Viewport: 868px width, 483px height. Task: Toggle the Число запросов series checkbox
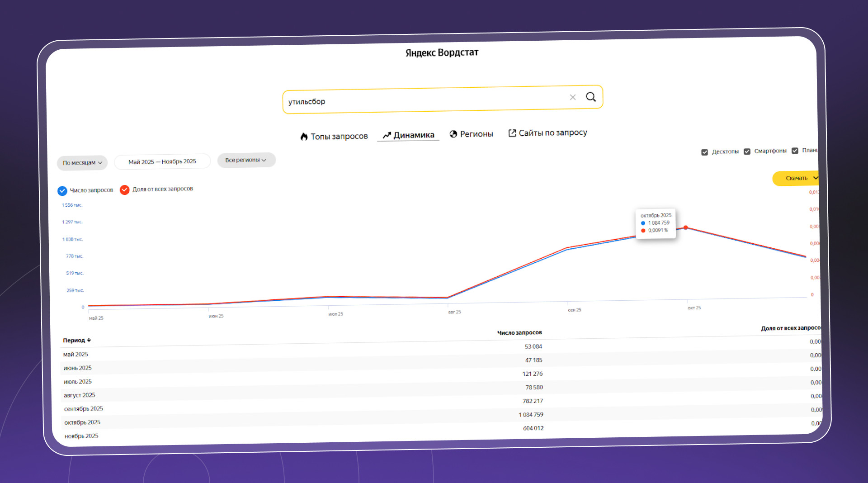click(x=62, y=191)
